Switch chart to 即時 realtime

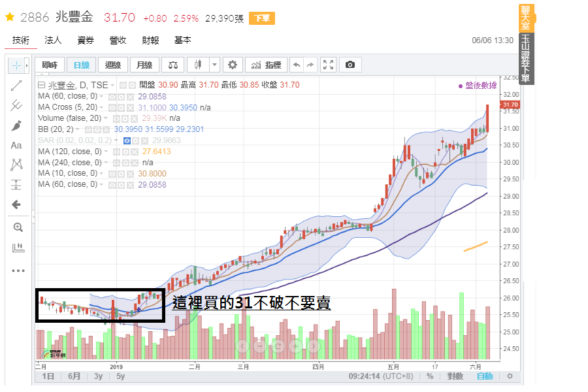coord(50,65)
